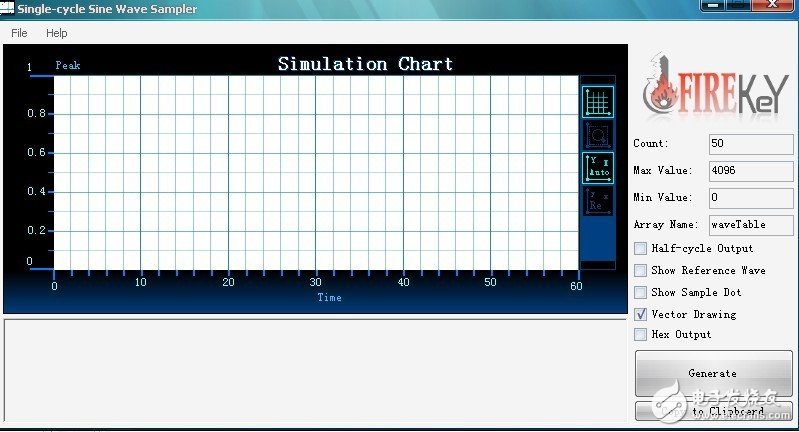Enable Half-cycle Output checkbox
Image resolution: width=799 pixels, height=432 pixels.
[640, 248]
